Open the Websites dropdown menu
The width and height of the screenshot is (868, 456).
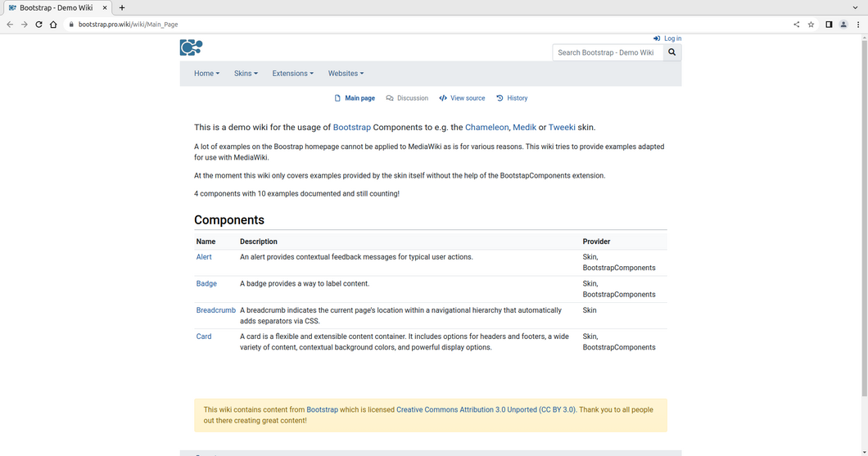346,74
